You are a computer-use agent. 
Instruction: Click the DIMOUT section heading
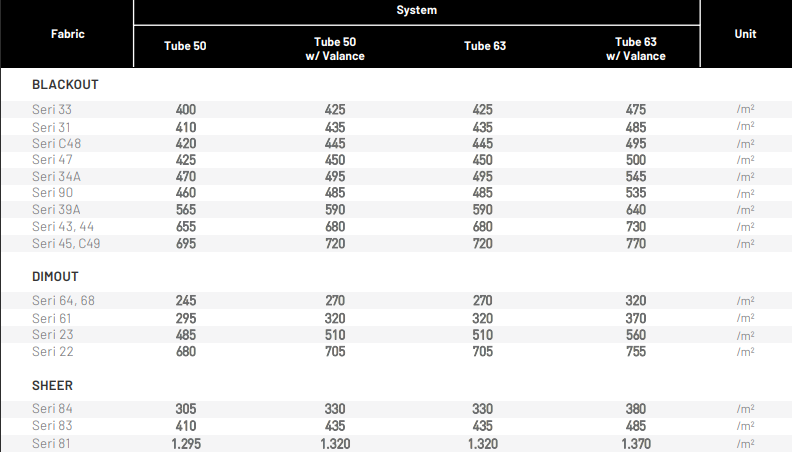pyautogui.click(x=55, y=277)
